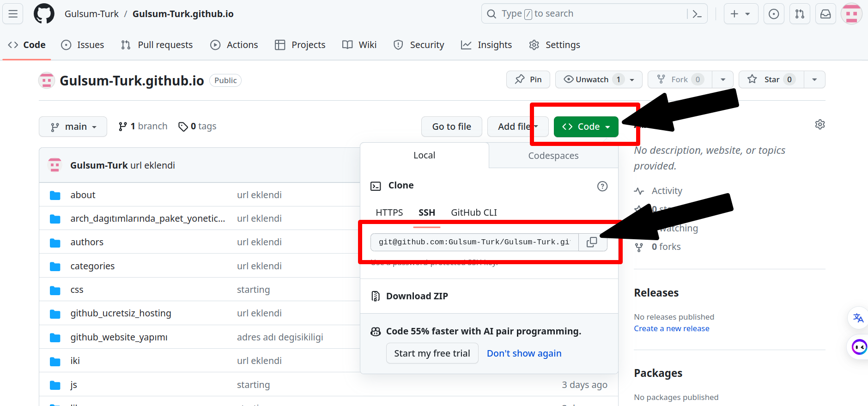The width and height of the screenshot is (868, 406).
Task: View the 1 branch link
Action: (x=143, y=126)
